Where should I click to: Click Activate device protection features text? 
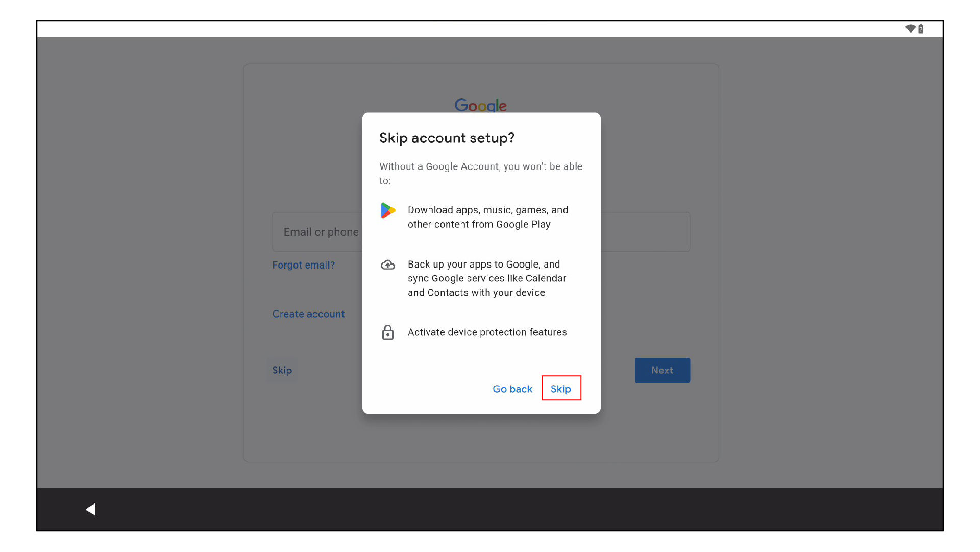click(487, 332)
